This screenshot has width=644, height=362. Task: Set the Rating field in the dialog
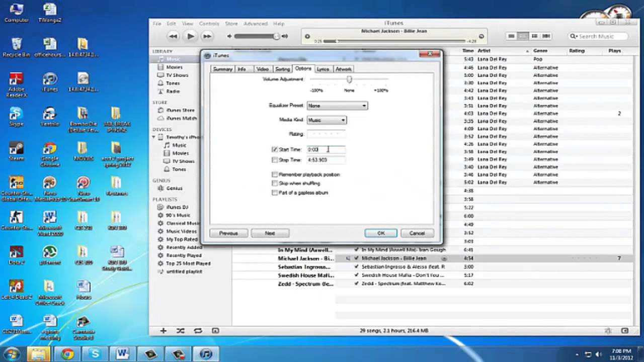(x=326, y=134)
